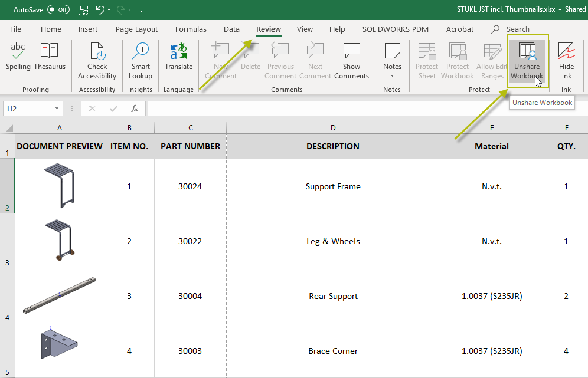Open the File menu
588x378 pixels.
[x=15, y=29]
